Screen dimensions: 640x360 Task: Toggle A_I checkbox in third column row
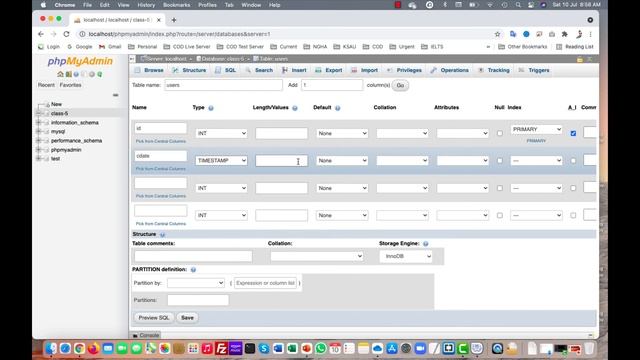pos(573,188)
